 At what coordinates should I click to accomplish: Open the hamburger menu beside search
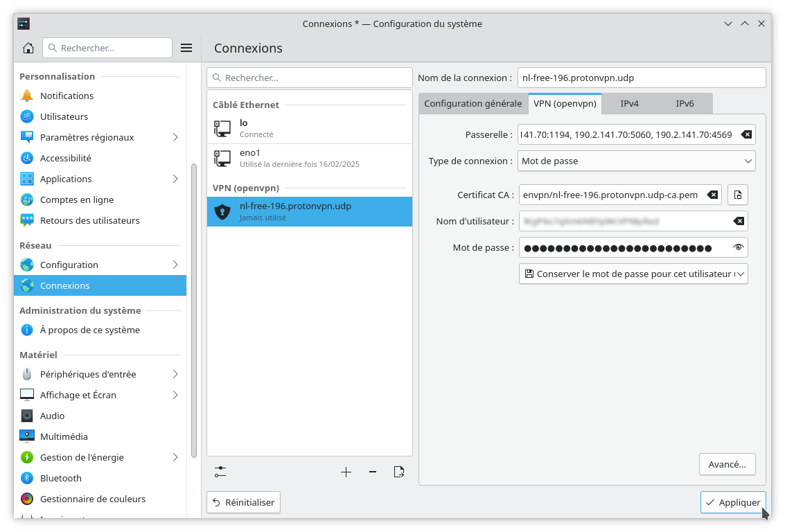coord(186,48)
